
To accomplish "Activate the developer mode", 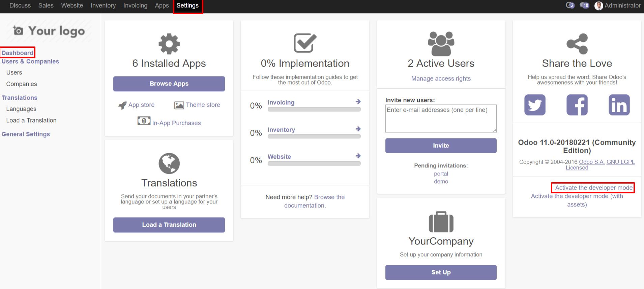I will coord(594,188).
